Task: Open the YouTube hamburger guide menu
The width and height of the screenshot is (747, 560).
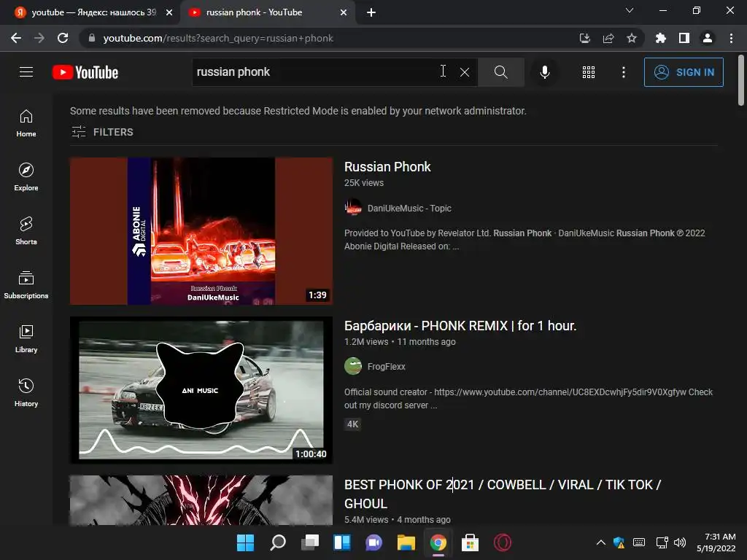Action: click(x=26, y=72)
